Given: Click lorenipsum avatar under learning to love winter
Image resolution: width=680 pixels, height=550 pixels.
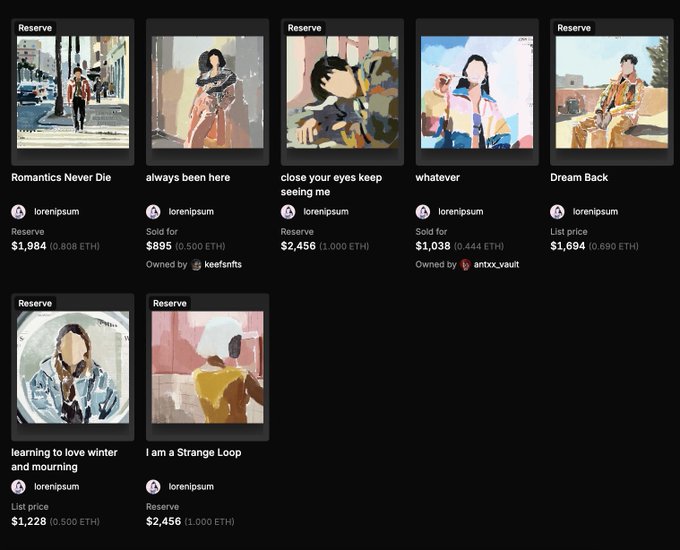Looking at the screenshot, I should click(x=19, y=487).
